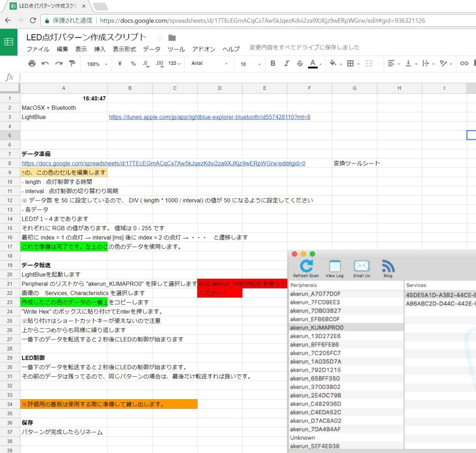476x453 pixels.
Task: Click the document title LED点灯パターン作成スクリプト
Action: 86,37
